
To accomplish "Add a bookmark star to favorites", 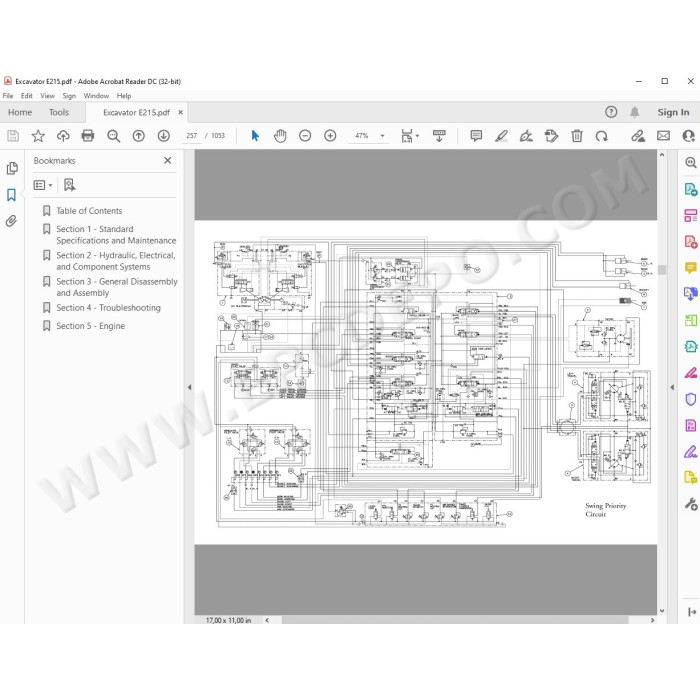I will (38, 136).
